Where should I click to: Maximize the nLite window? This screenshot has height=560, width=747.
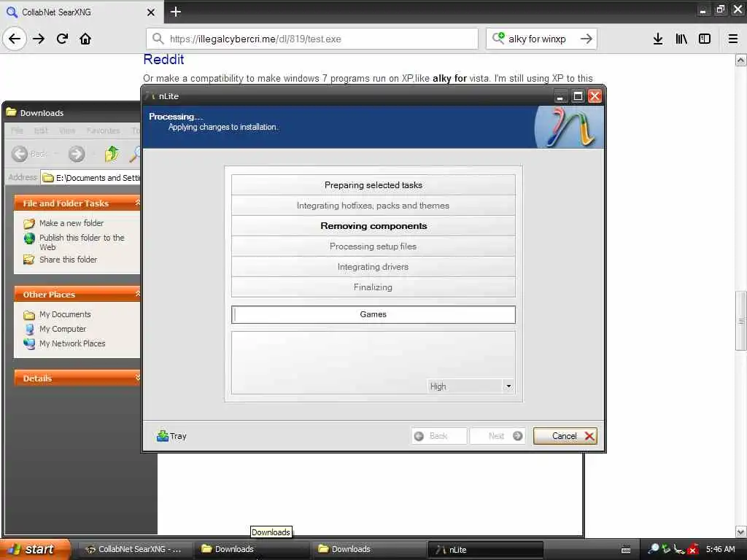[x=578, y=96]
